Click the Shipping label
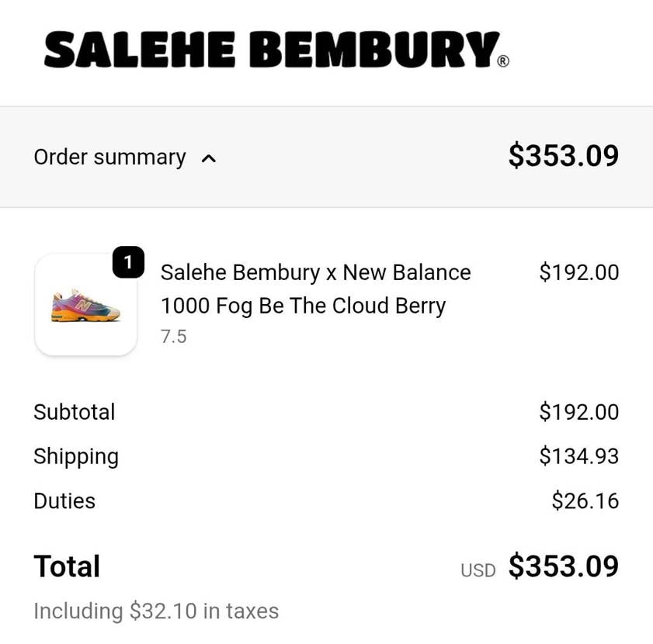The image size is (653, 644). click(x=76, y=457)
